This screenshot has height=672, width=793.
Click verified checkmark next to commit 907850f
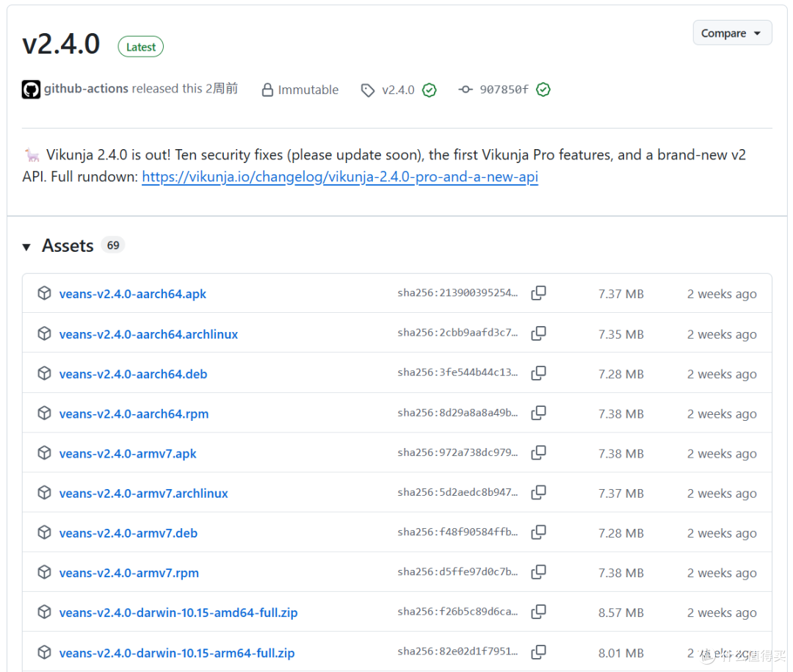tap(543, 90)
